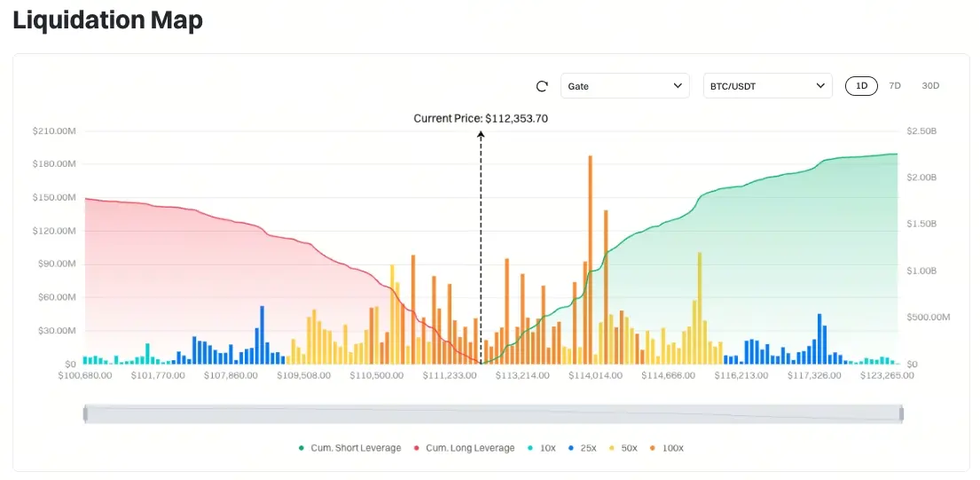Screen dimensions: 980x480
Task: Click the right handle of range slider
Action: pyautogui.click(x=901, y=413)
